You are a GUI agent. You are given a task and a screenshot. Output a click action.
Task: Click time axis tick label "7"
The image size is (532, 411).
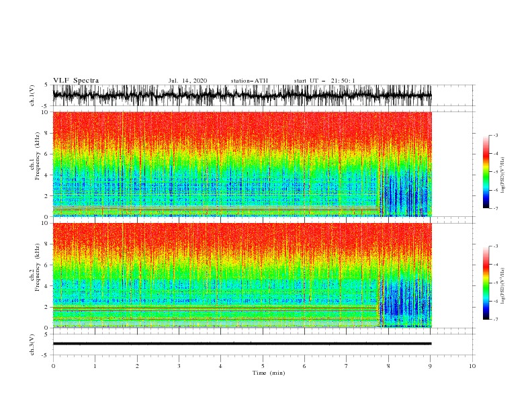(x=347, y=366)
